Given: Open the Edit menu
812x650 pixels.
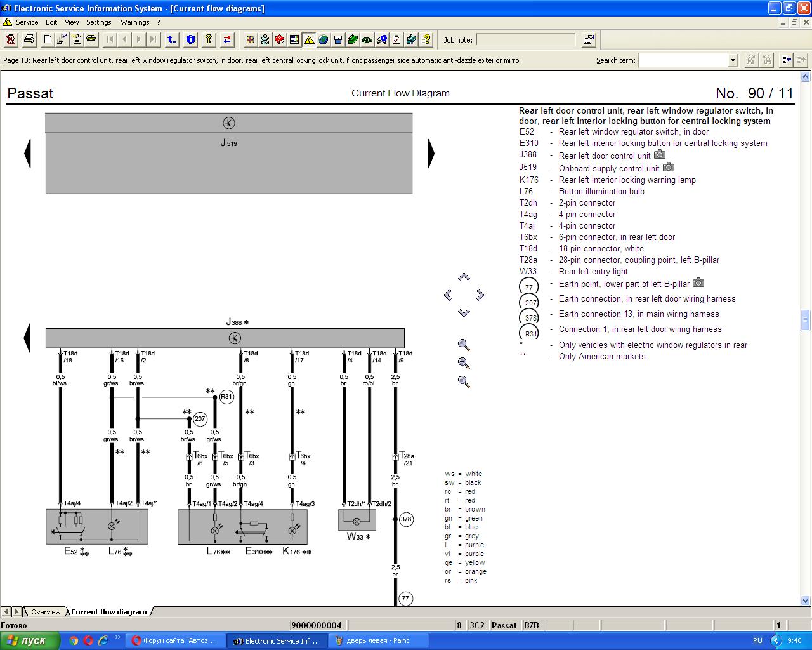Looking at the screenshot, I should tap(51, 22).
